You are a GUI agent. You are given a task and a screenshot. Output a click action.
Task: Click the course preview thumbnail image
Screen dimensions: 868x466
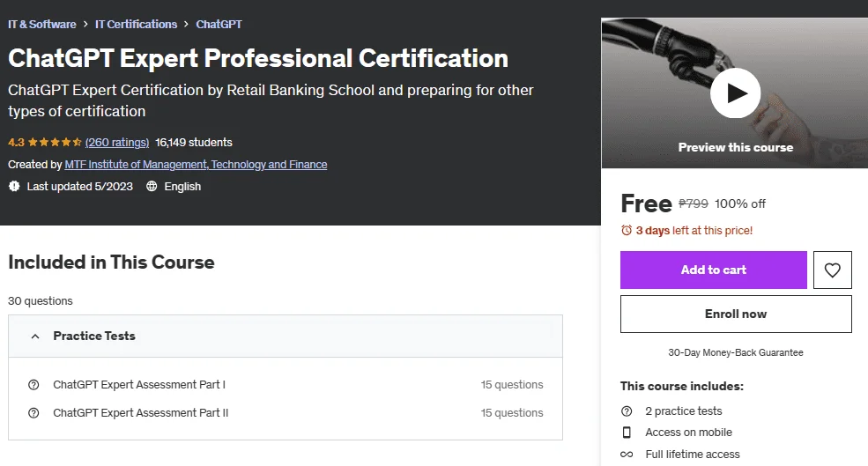coord(735,93)
